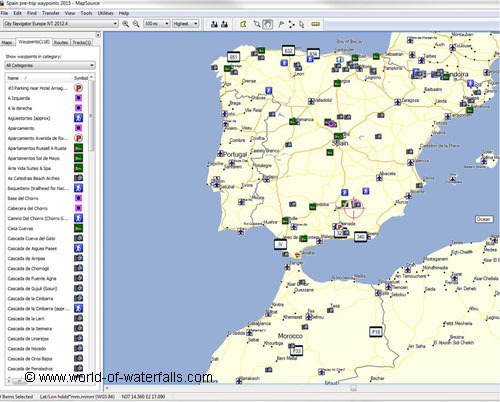Select the Map Selection tool
Viewport: 500px width, 402px height.
[244, 24]
